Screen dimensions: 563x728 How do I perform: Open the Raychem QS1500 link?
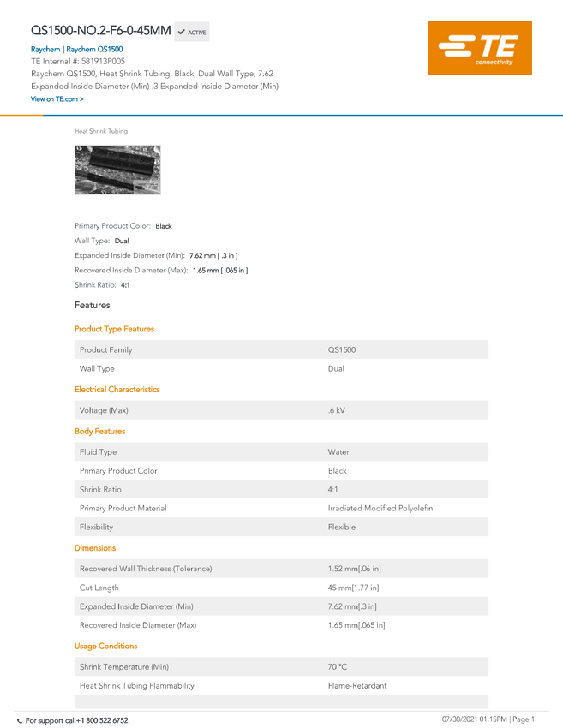[95, 49]
